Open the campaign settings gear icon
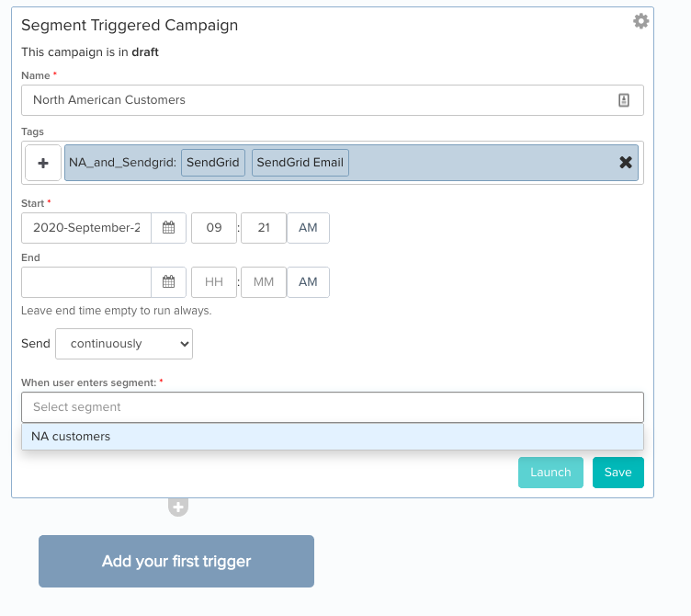691x616 pixels. coord(640,21)
